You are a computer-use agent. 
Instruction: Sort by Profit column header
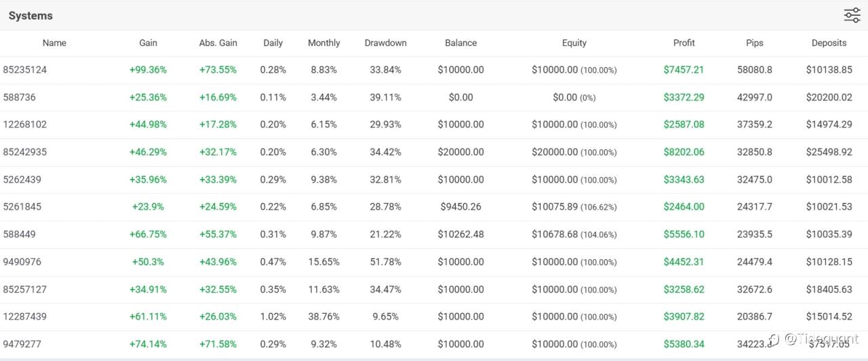(x=684, y=43)
